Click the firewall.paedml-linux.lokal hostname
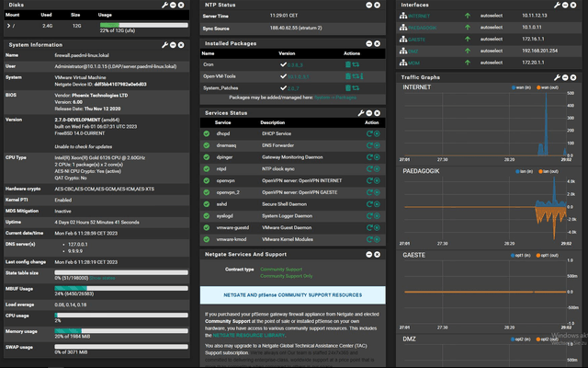 (x=82, y=55)
